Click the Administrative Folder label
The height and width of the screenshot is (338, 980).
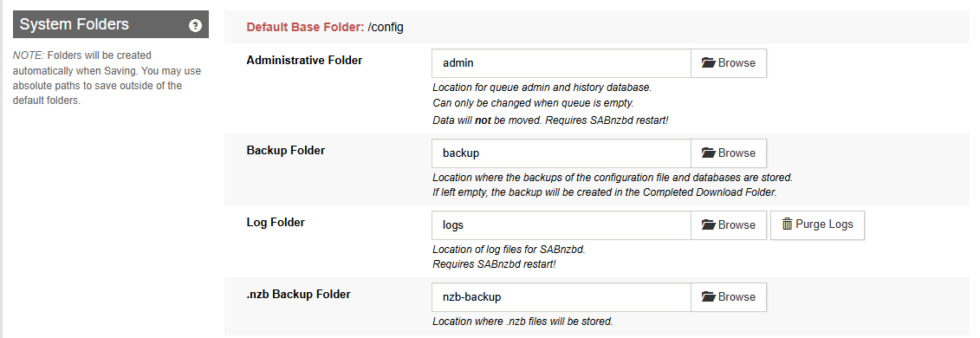304,61
